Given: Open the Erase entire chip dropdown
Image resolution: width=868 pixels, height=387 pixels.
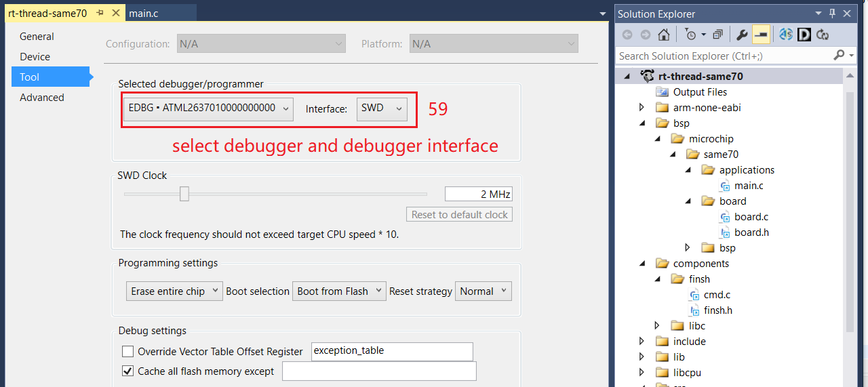Looking at the screenshot, I should point(174,291).
